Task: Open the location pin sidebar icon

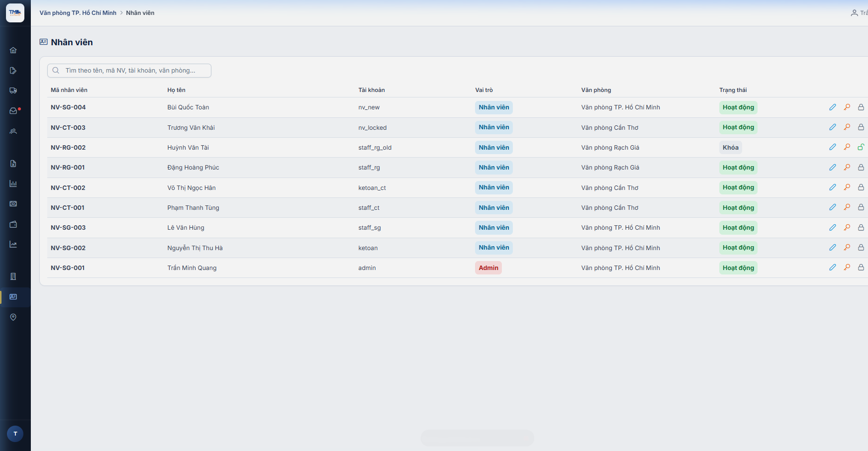Action: [13, 317]
